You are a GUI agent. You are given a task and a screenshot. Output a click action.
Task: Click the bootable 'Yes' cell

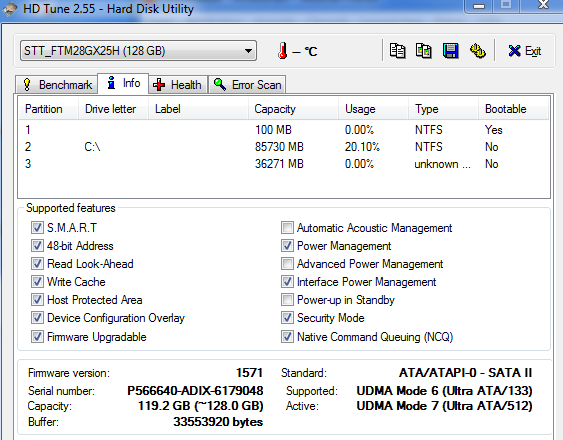tap(494, 130)
